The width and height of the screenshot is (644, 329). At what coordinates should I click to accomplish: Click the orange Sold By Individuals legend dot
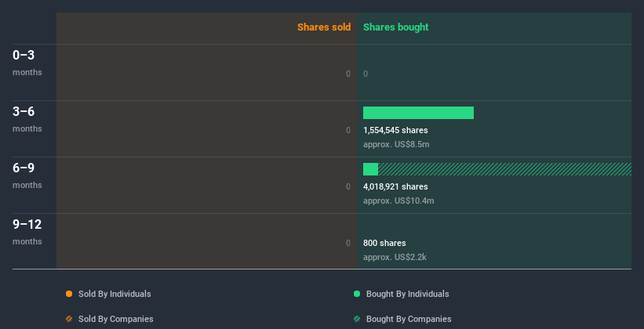click(69, 294)
